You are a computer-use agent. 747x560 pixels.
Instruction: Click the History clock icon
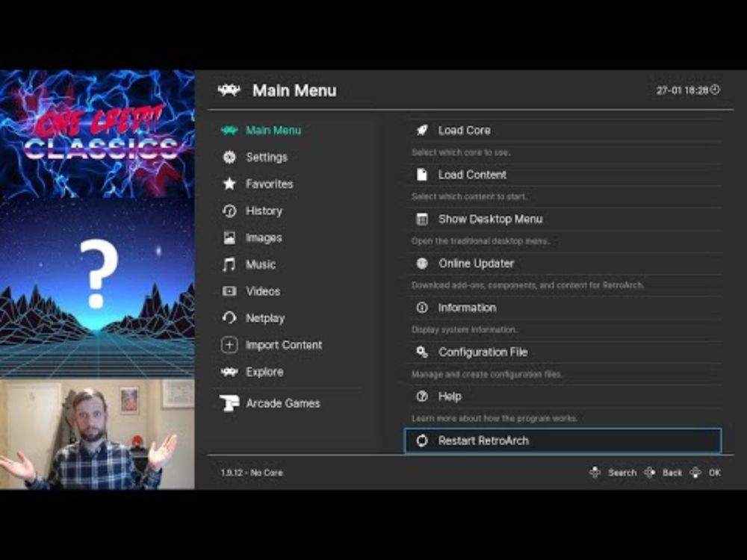point(229,211)
